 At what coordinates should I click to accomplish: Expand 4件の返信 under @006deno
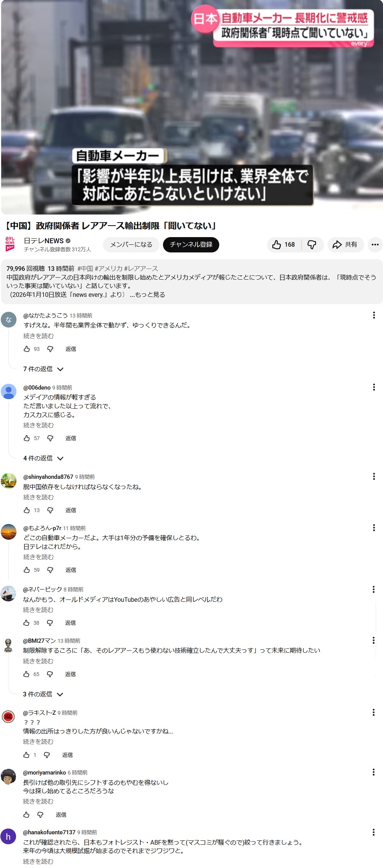[43, 458]
